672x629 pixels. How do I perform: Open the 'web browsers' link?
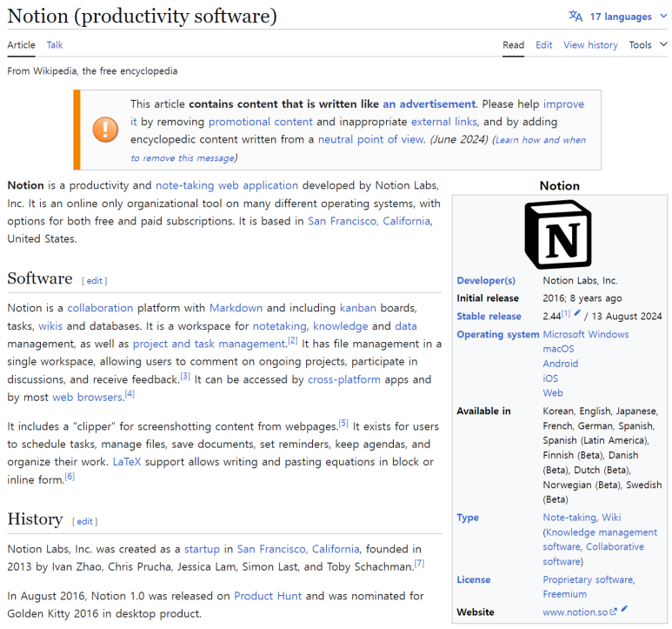point(88,398)
